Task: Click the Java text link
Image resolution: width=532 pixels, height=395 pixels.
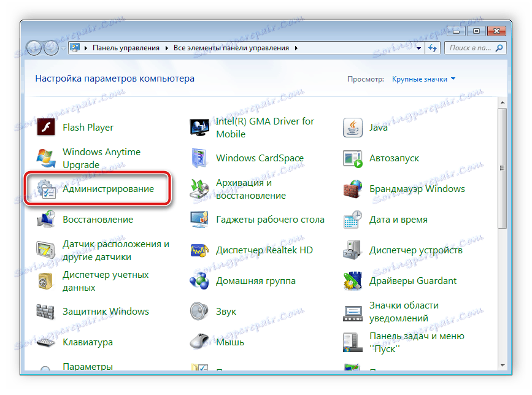Action: [379, 128]
